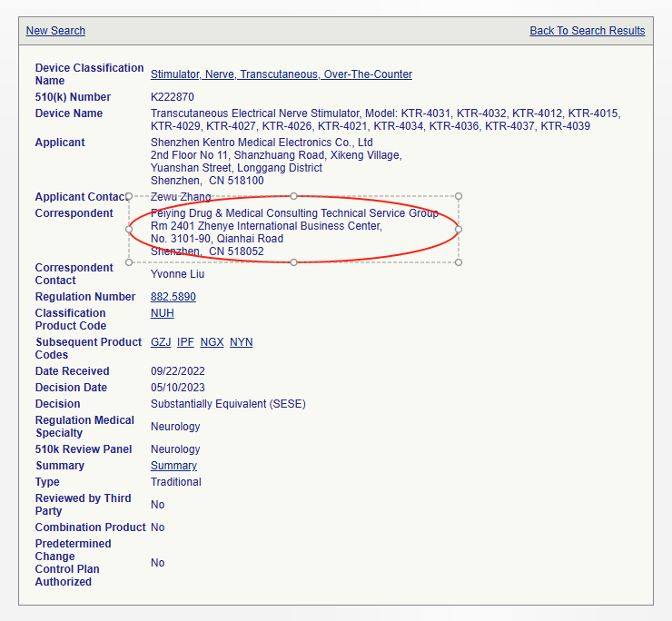
Task: Click the Feiying Drug & Medical correspondent name
Action: click(294, 213)
